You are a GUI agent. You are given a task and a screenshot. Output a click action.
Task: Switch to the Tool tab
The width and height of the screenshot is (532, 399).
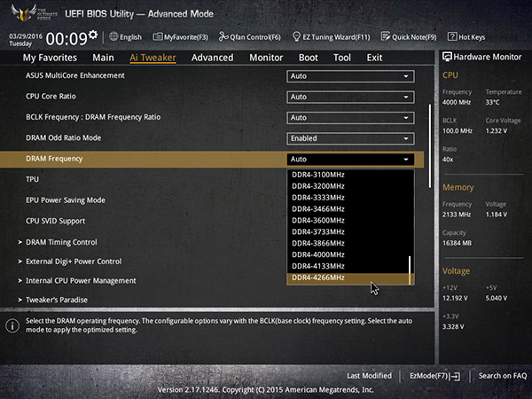(x=342, y=58)
